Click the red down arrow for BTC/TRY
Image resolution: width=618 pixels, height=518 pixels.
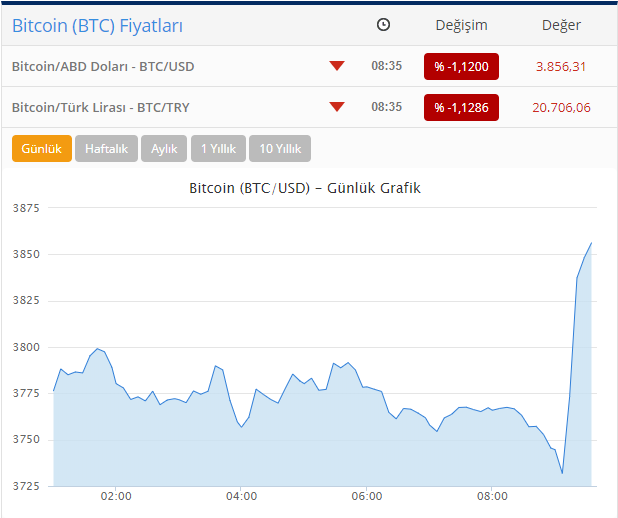point(337,107)
